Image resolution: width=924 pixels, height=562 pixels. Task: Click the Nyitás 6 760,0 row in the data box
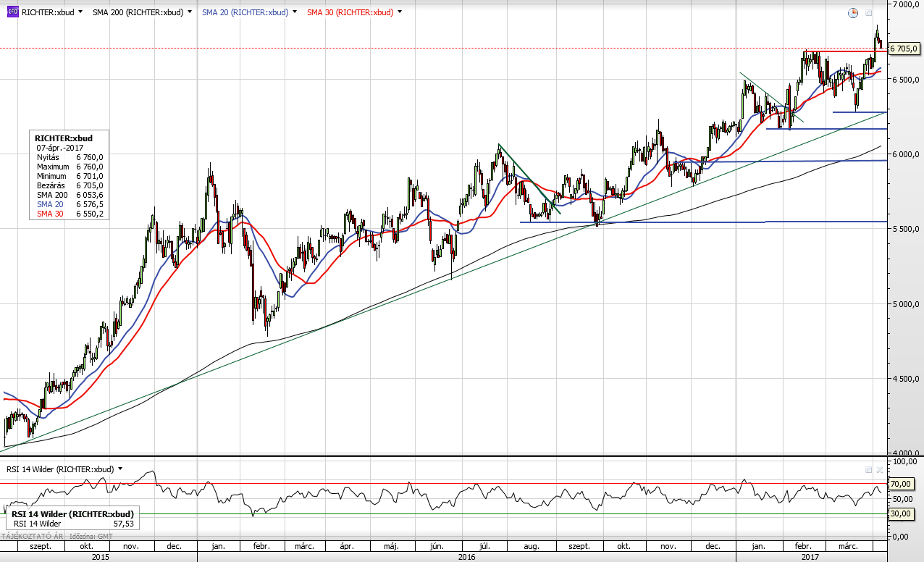(70, 156)
